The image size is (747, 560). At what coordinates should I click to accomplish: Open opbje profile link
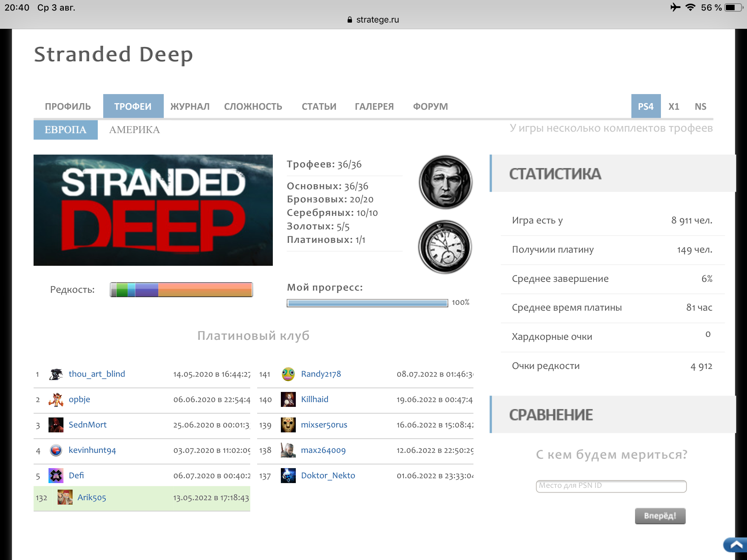[x=80, y=400]
